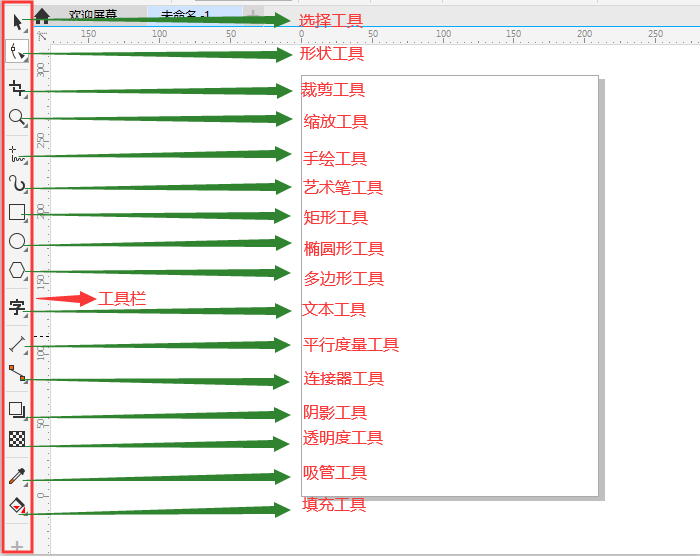
Task: Pick the Artistic Media tool
Action: (x=17, y=184)
